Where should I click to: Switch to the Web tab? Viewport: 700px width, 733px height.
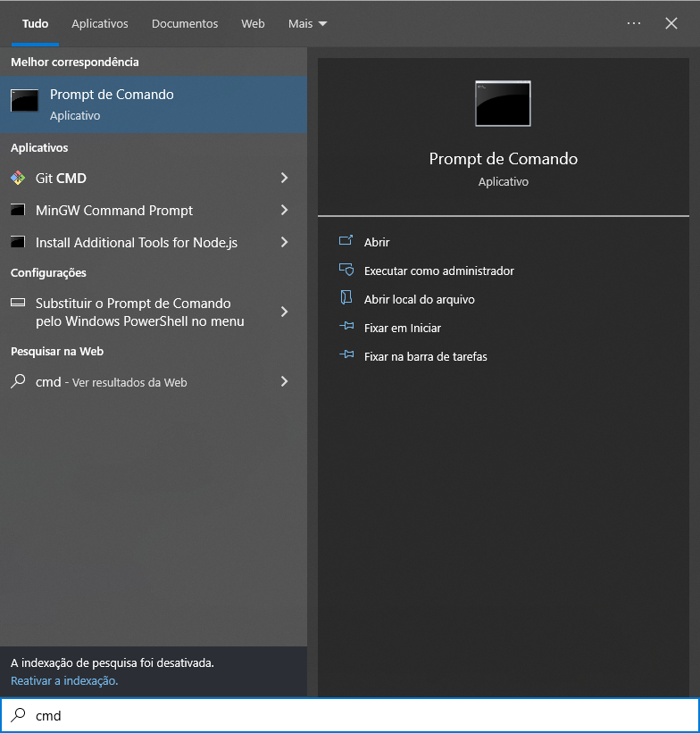click(x=253, y=24)
